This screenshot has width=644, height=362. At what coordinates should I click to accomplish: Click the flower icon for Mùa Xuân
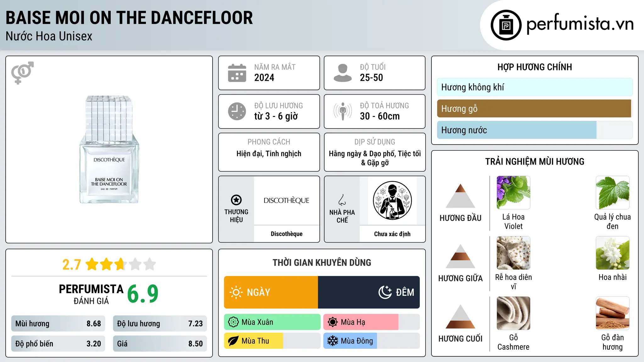233,322
